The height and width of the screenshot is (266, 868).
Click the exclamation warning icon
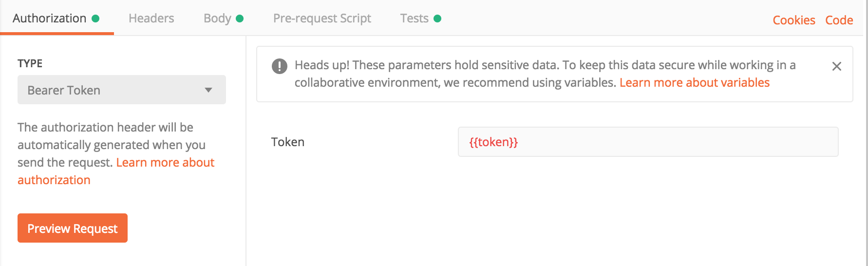pos(280,66)
